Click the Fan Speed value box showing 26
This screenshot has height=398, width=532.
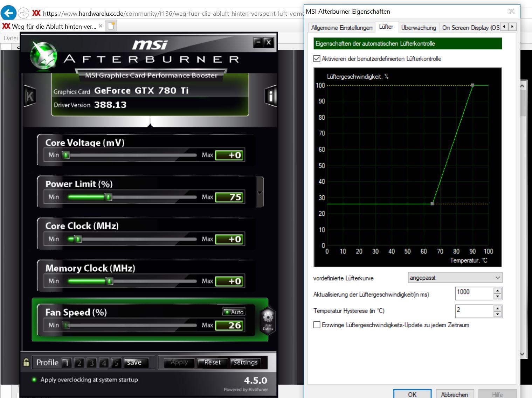click(x=230, y=325)
